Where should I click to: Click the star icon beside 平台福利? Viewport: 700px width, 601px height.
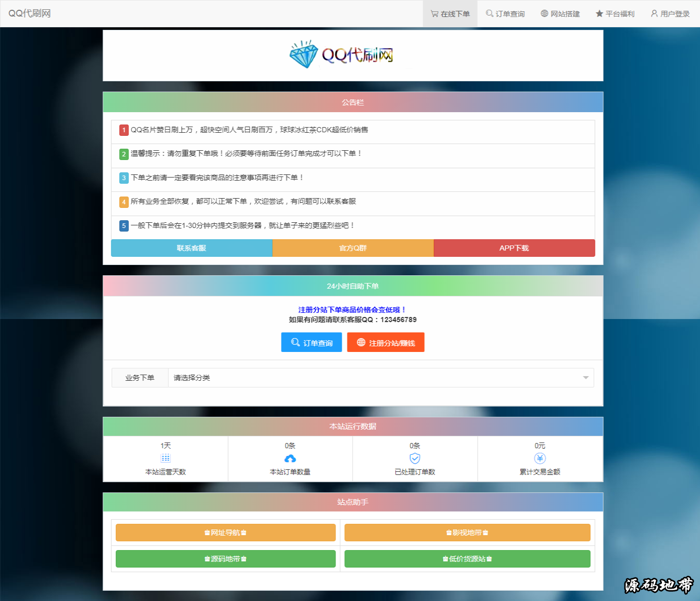pyautogui.click(x=599, y=13)
